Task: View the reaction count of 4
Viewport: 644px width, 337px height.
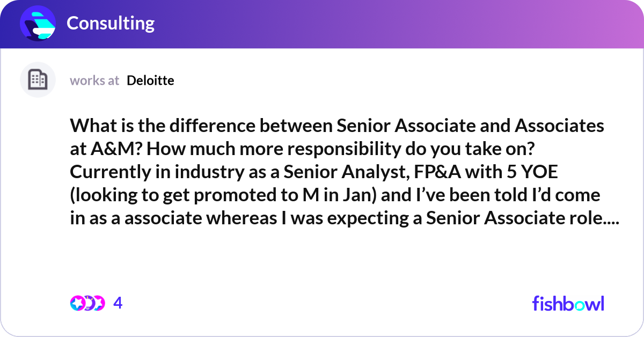Action: point(118,303)
